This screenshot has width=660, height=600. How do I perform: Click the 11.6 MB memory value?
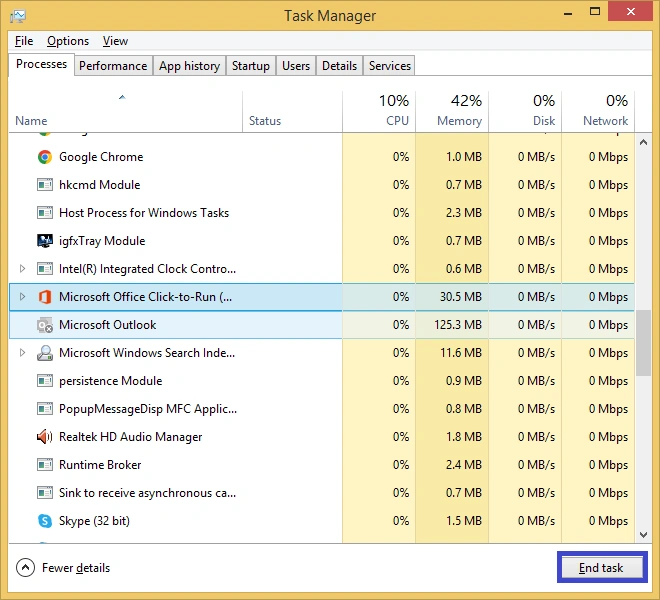[461, 353]
